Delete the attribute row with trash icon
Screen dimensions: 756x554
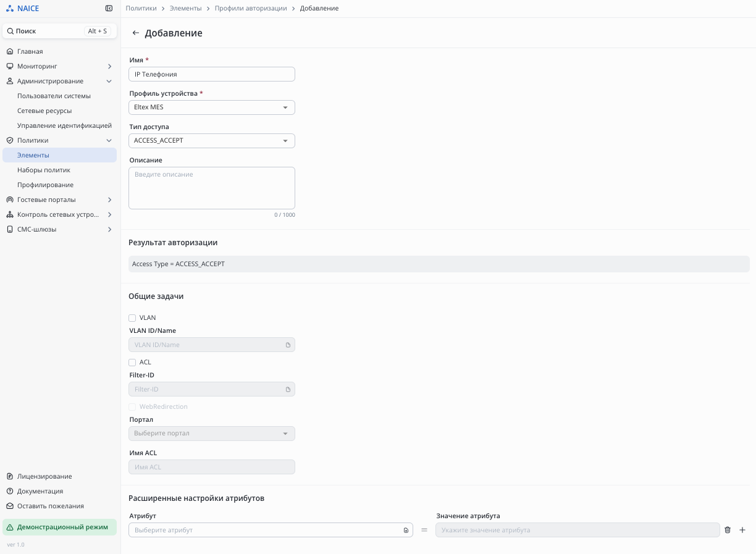[728, 530]
